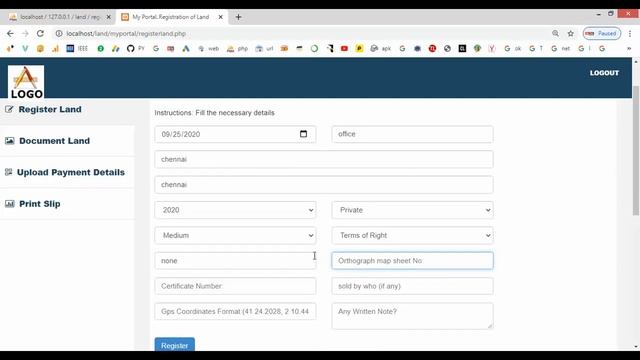Image resolution: width=640 pixels, height=360 pixels.
Task: Click the site LOGO image
Action: pyautogui.click(x=26, y=82)
